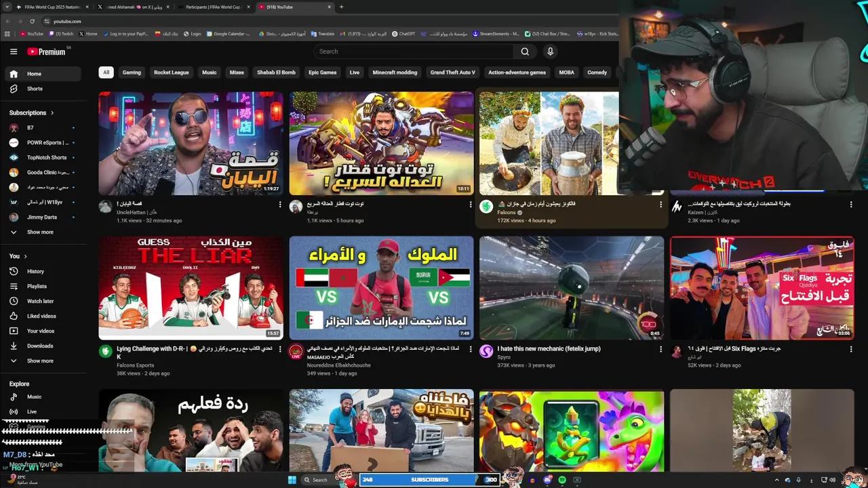Screen dimensions: 868x488
Task: Open Liked videos list
Action: click(43, 316)
